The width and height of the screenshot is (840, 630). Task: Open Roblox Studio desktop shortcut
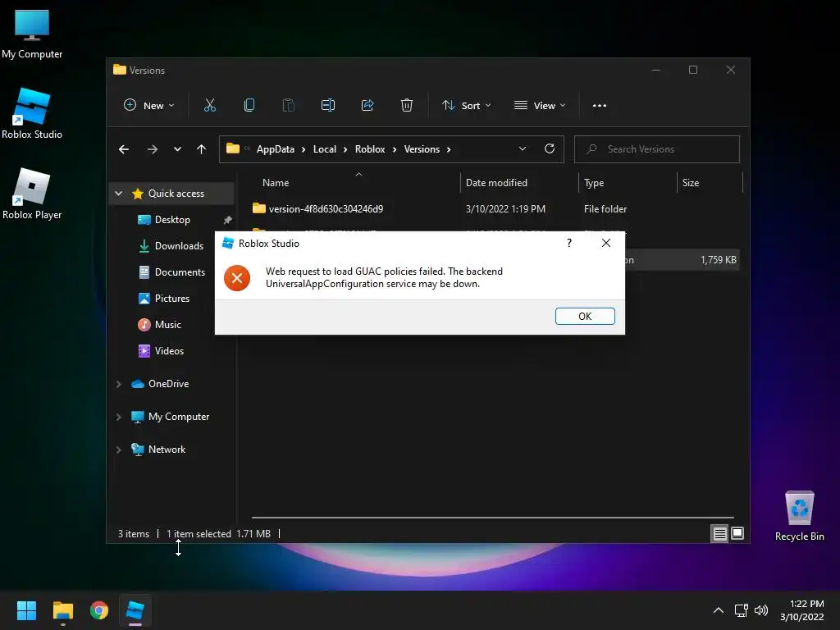(32, 113)
